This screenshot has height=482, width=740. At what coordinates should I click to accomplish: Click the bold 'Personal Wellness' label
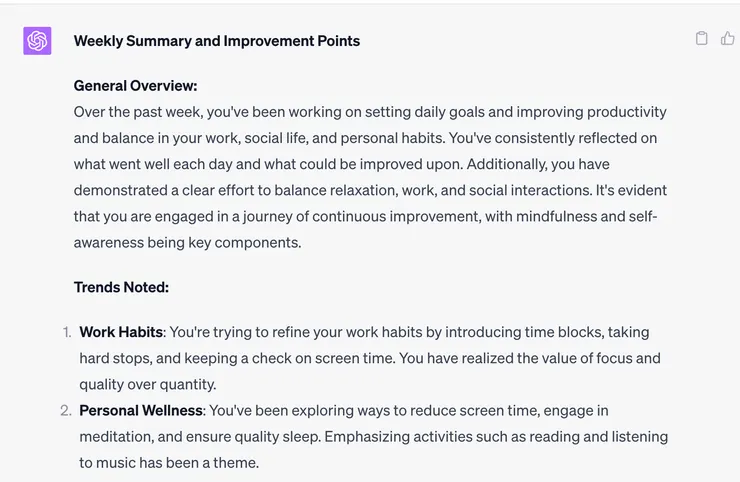(141, 410)
